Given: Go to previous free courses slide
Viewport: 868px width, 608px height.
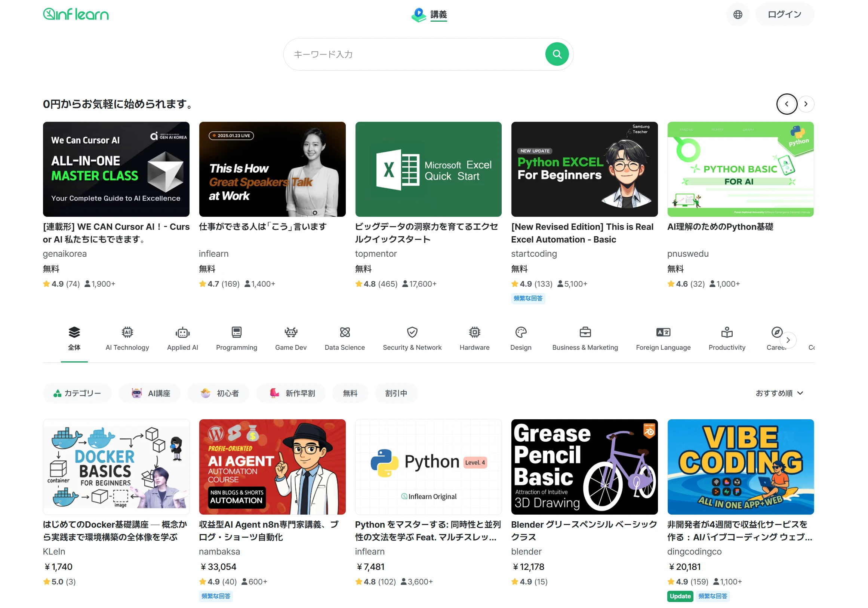Looking at the screenshot, I should (787, 104).
